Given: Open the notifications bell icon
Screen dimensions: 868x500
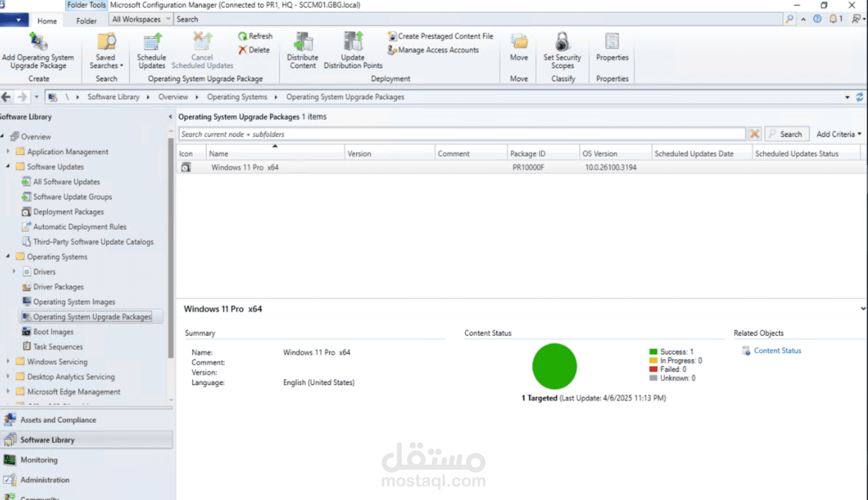Looking at the screenshot, I should tap(833, 19).
